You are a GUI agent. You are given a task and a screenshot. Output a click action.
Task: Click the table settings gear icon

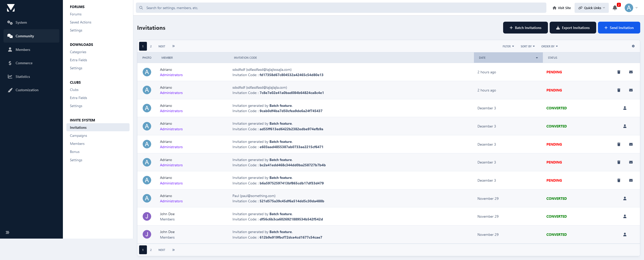tap(633, 46)
